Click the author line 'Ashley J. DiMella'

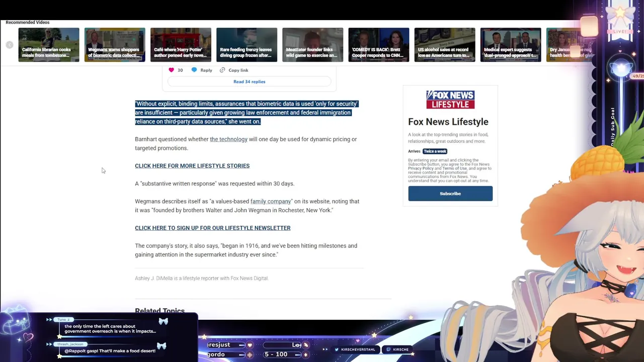201,278
